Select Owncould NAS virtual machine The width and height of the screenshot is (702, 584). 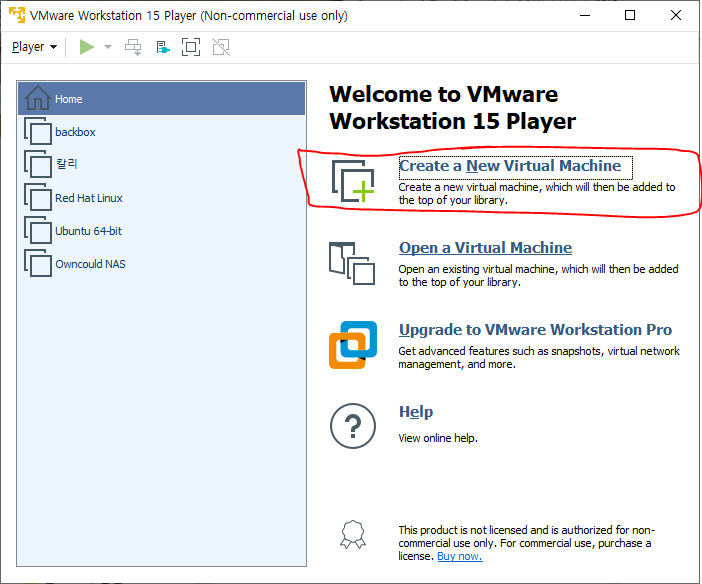(162, 264)
